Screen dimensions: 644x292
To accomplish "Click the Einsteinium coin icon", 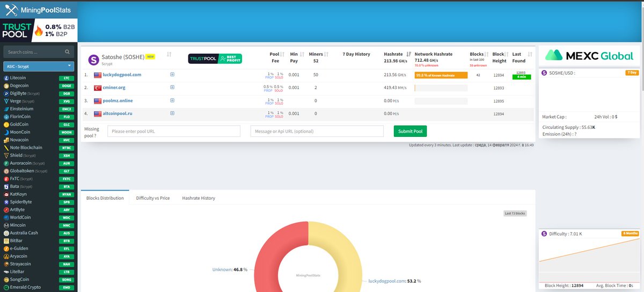I will pyautogui.click(x=6, y=109).
